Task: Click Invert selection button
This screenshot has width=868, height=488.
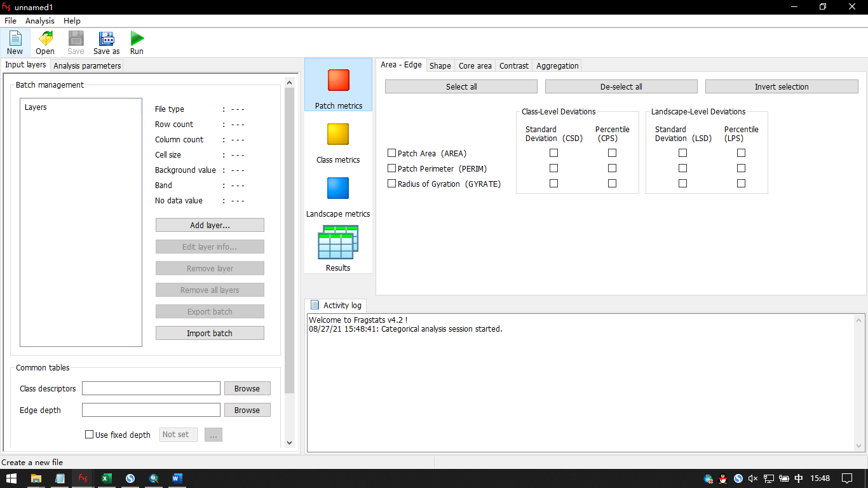Action: click(782, 86)
